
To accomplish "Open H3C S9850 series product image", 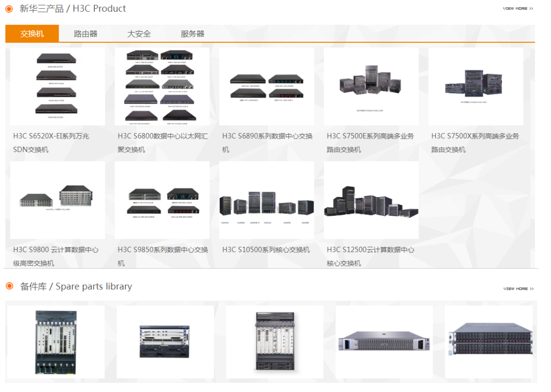I will (162, 200).
